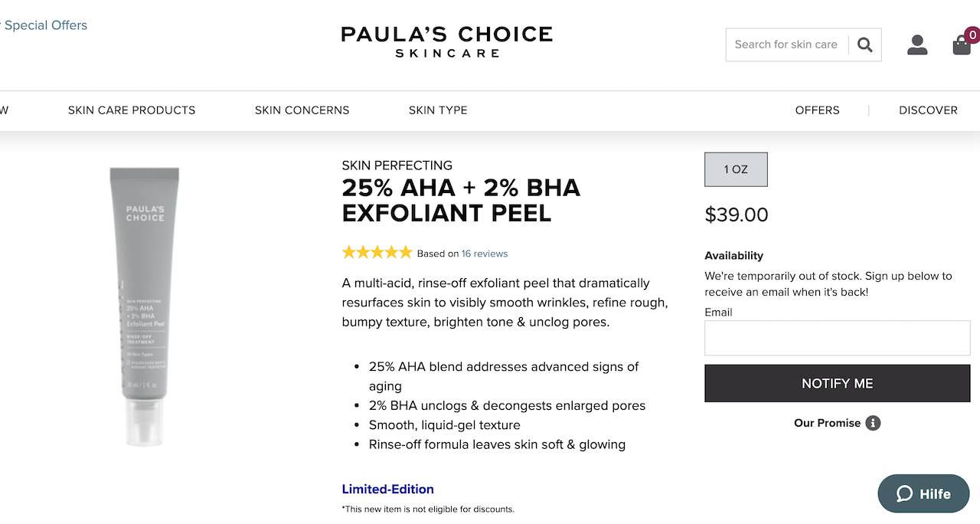The width and height of the screenshot is (980, 524).
Task: Click the skin care search field
Action: 786,44
